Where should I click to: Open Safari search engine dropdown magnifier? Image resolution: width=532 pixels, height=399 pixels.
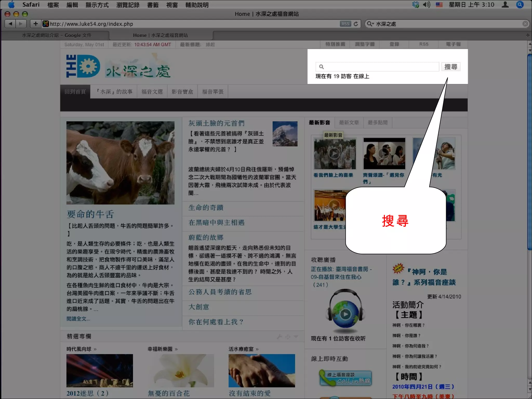coord(370,24)
